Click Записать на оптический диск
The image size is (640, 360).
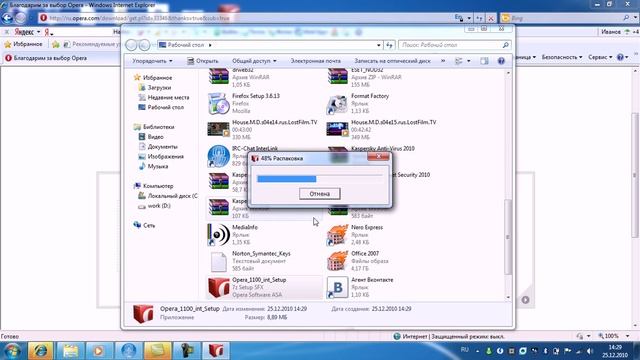click(392, 61)
